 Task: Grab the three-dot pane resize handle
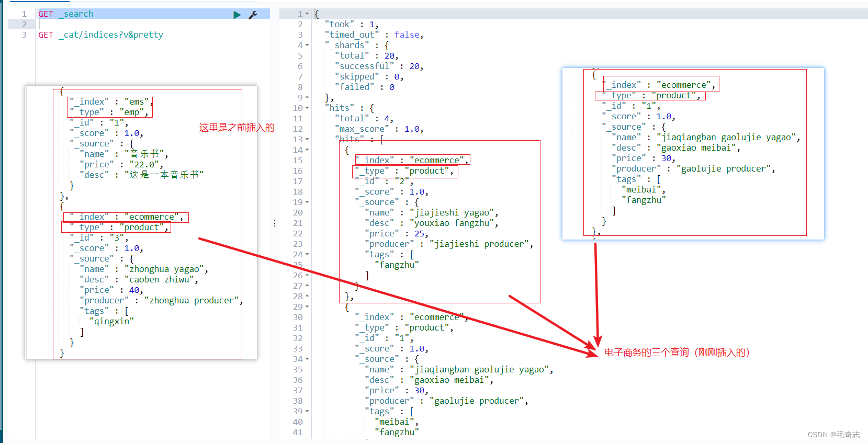click(275, 223)
